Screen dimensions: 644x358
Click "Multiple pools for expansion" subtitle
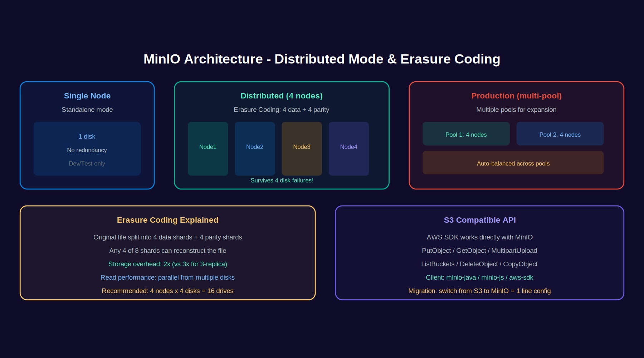pyautogui.click(x=516, y=110)
